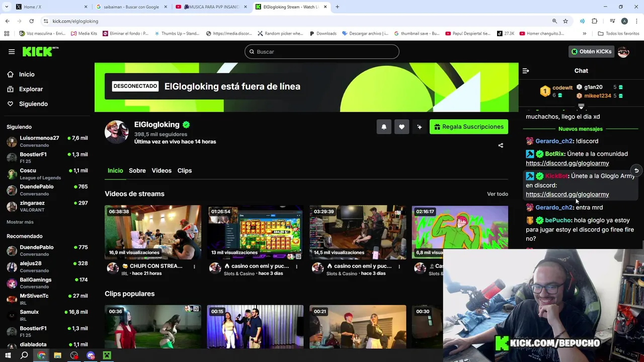The width and height of the screenshot is (644, 362).
Task: Click Obtén KICKs button
Action: pos(591,51)
